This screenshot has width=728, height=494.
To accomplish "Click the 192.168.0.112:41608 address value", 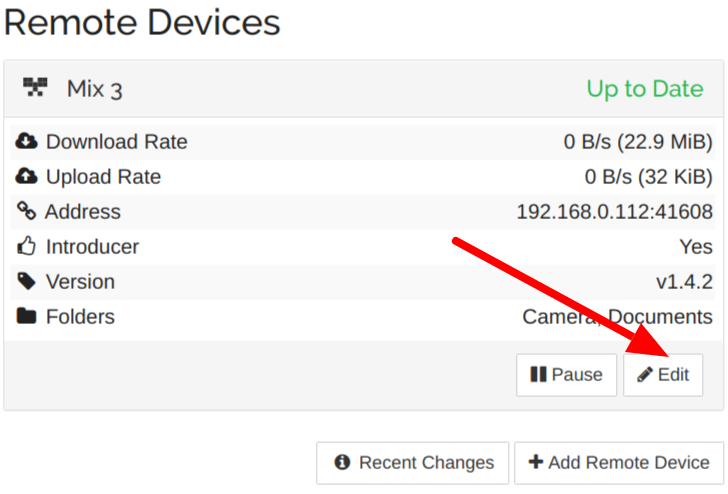I will pyautogui.click(x=614, y=212).
